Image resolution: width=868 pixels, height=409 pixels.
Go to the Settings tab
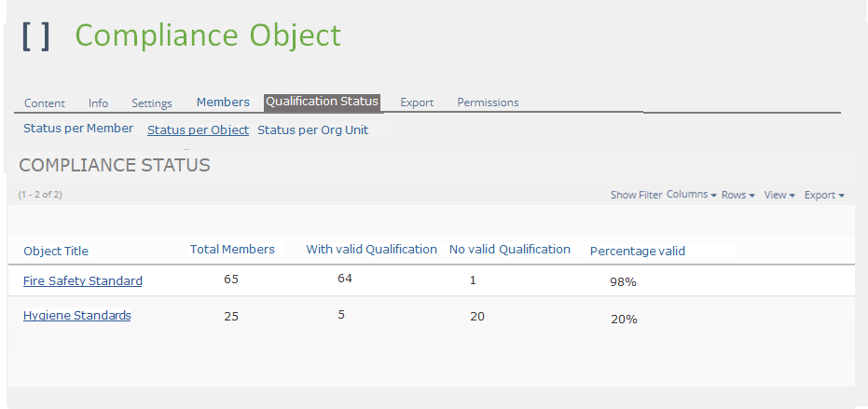point(152,102)
